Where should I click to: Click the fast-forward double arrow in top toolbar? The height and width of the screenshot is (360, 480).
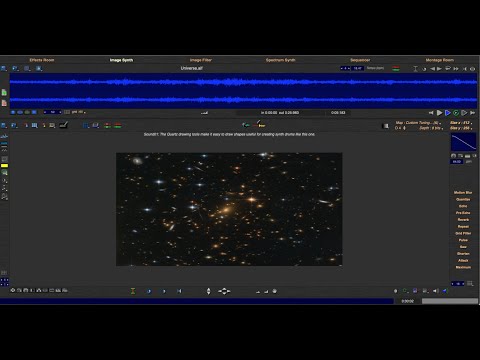(456, 69)
